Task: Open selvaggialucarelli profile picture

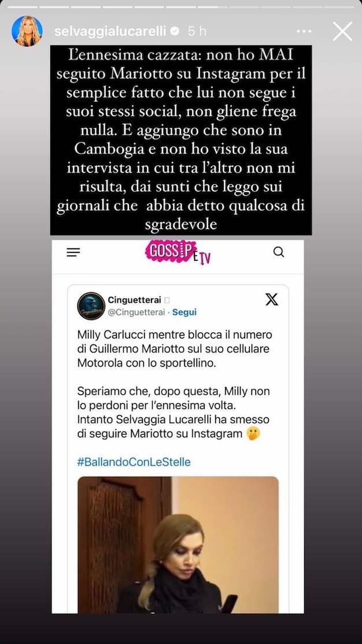Action: (x=27, y=31)
